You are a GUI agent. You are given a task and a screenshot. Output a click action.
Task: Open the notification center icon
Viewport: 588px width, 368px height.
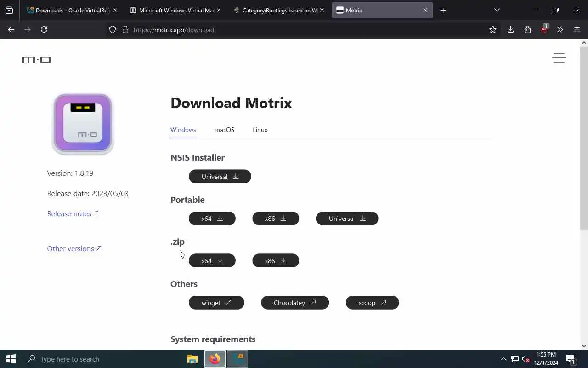(x=571, y=359)
